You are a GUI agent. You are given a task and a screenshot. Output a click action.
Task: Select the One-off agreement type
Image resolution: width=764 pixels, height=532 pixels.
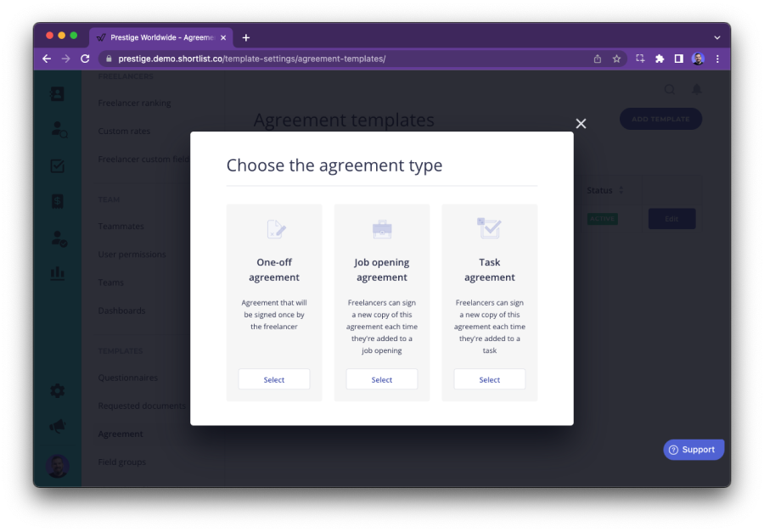click(x=273, y=379)
